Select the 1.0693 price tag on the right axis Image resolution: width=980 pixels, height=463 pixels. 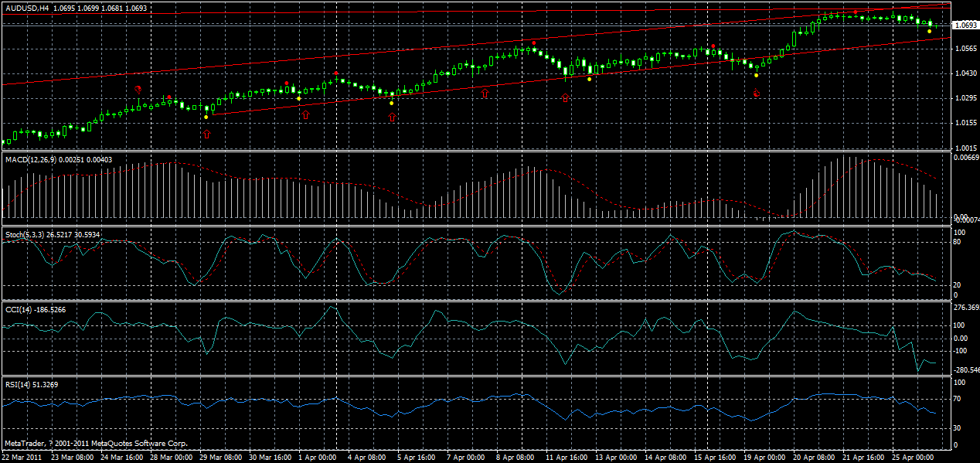coord(961,25)
